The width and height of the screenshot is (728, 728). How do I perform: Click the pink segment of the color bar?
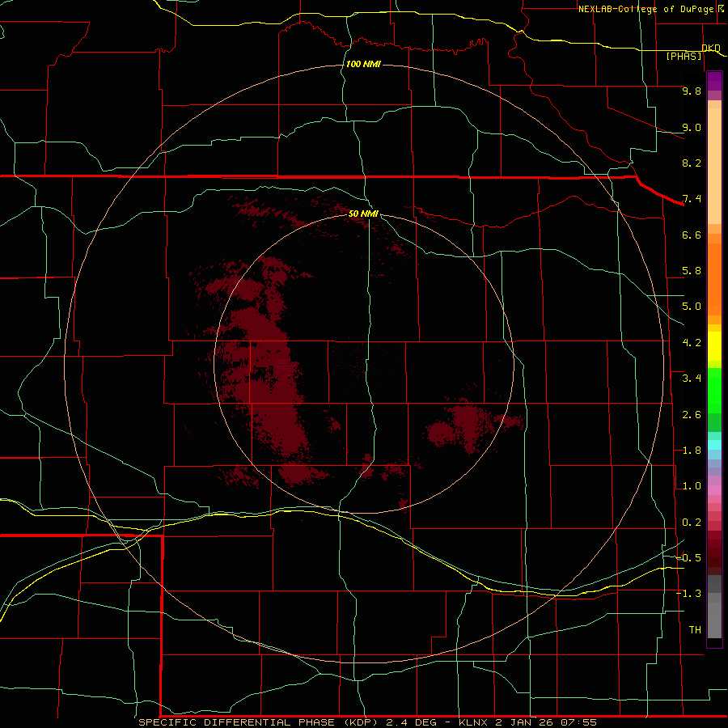(x=714, y=490)
